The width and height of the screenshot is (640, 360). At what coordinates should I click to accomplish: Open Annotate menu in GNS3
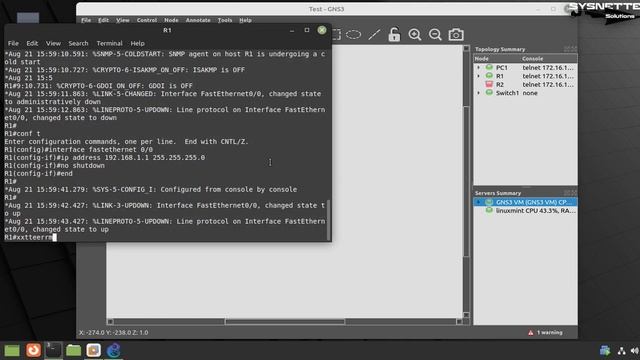(198, 20)
